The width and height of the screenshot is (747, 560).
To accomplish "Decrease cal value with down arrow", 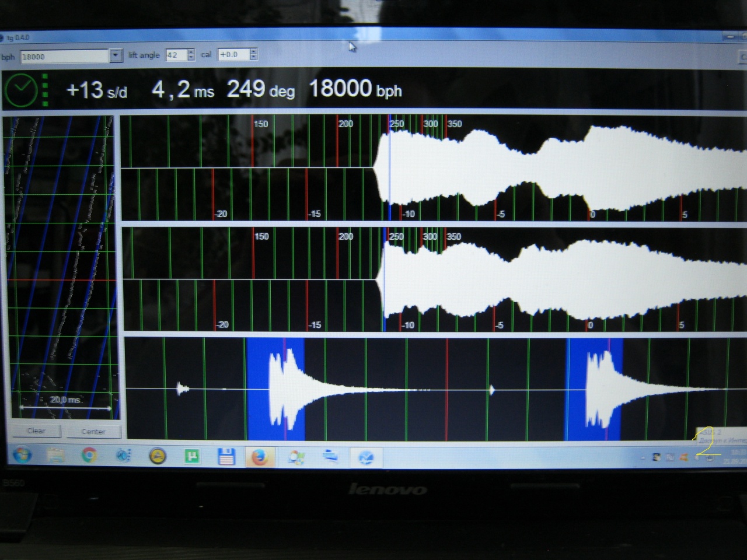I will pyautogui.click(x=253, y=57).
